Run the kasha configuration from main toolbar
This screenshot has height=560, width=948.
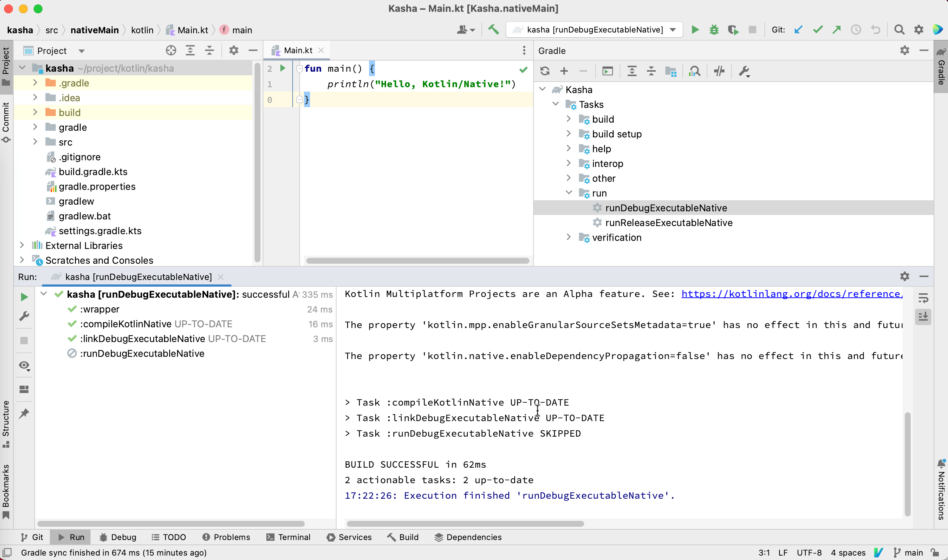tap(695, 30)
